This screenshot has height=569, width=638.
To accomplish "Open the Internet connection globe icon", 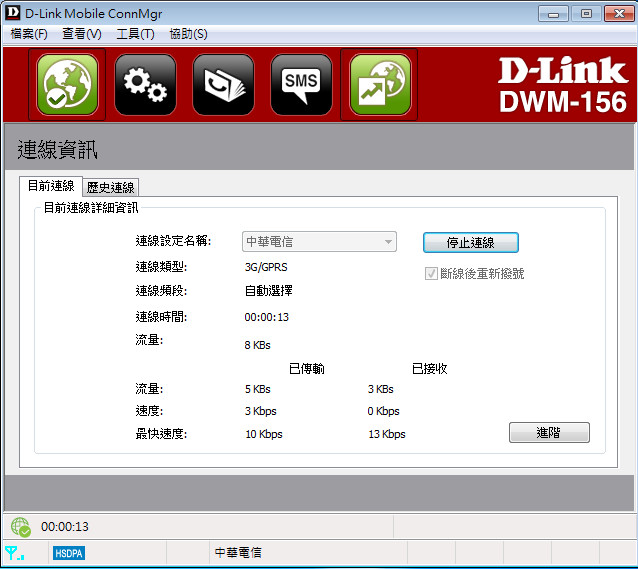I will pyautogui.click(x=67, y=85).
